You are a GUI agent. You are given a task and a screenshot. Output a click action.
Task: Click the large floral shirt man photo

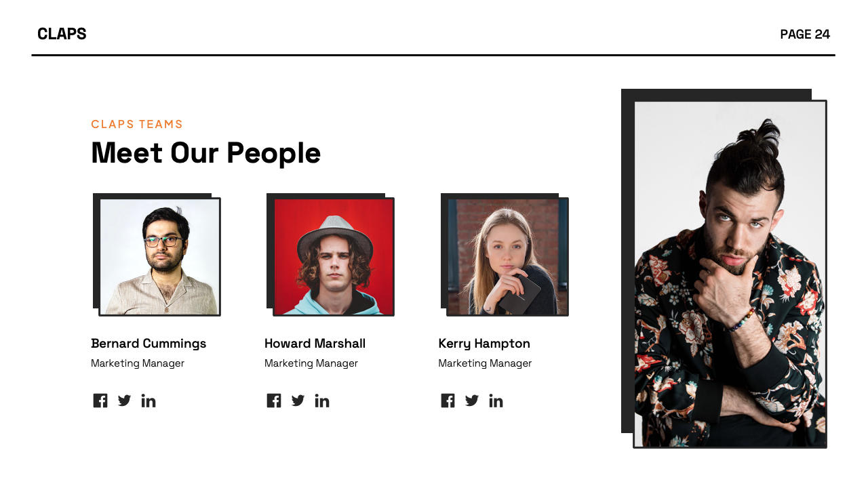[x=730, y=274]
